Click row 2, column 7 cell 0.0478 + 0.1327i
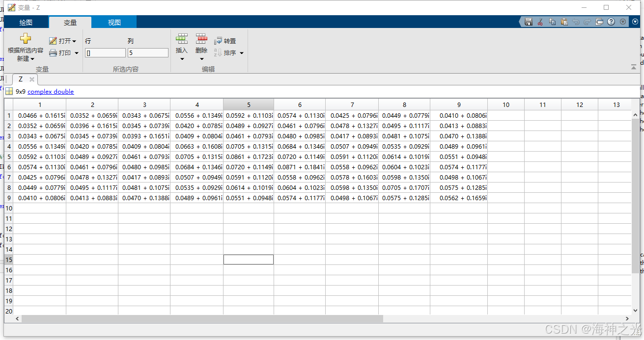Screen dimensions: 644x340 click(x=352, y=126)
